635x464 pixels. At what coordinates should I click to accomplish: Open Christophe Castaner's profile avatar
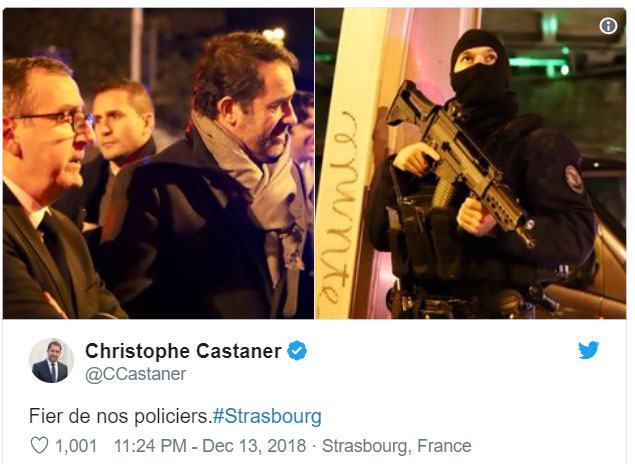point(51,360)
